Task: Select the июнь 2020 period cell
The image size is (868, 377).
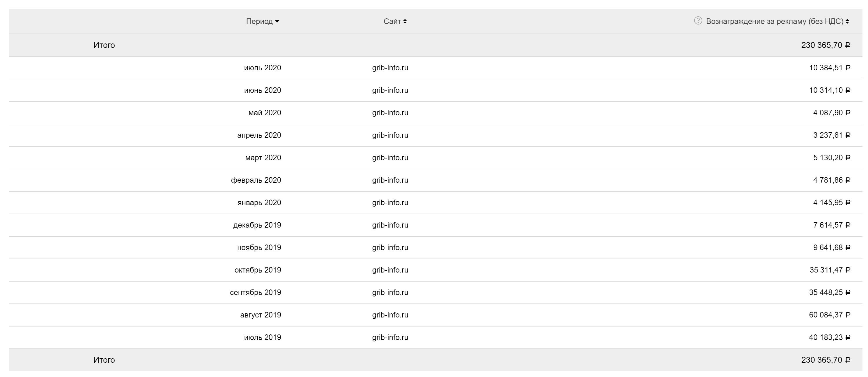Action: pos(262,90)
